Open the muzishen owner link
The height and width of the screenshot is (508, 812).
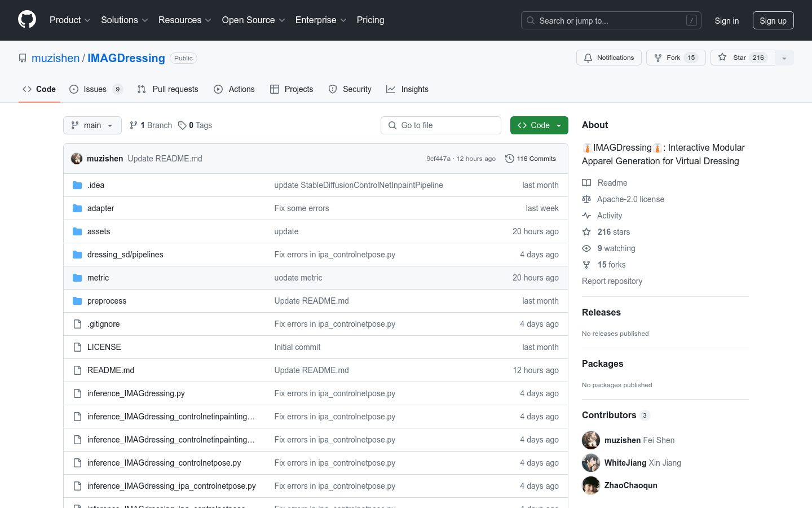(56, 58)
